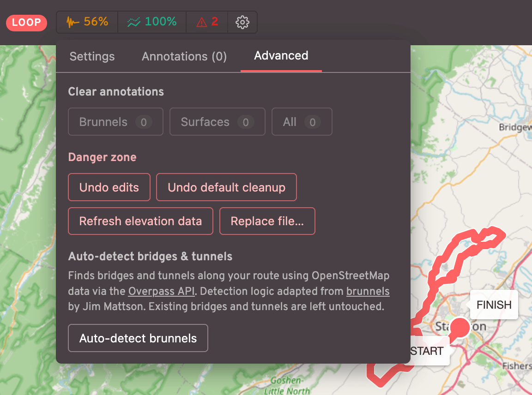Image resolution: width=532 pixels, height=395 pixels.
Task: Open the Annotations (0) tab
Action: [x=184, y=56]
